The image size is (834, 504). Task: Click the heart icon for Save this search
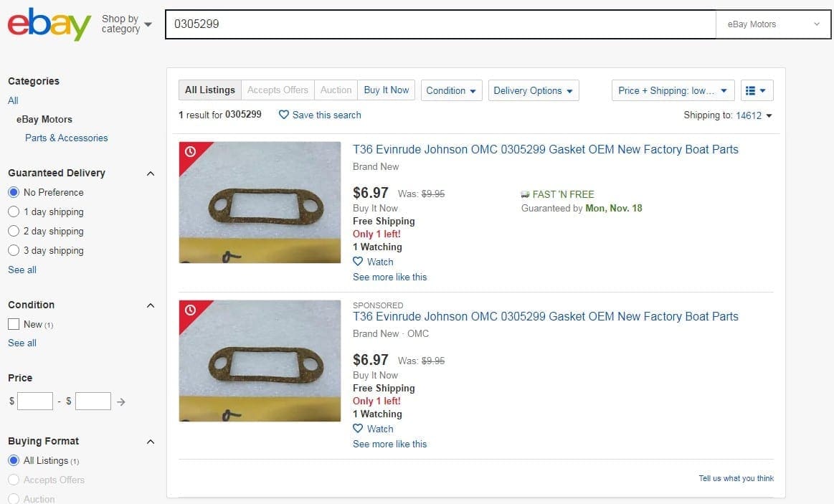coord(284,115)
